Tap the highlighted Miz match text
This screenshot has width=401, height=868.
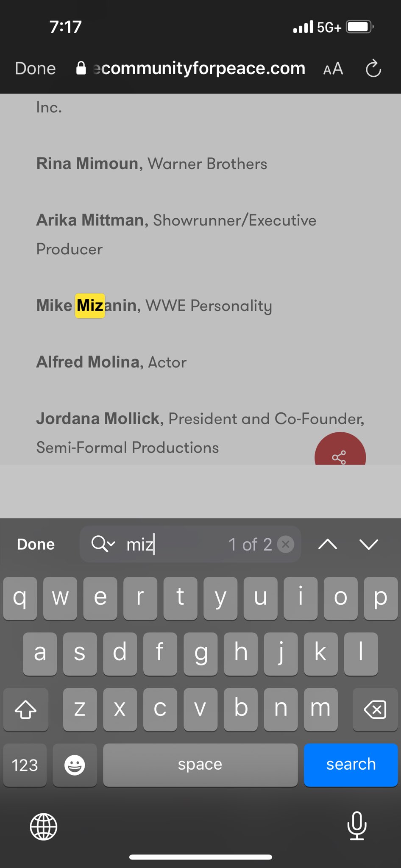90,306
